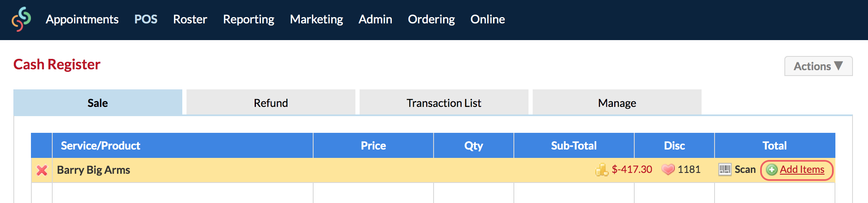The image size is (868, 203).
Task: Open the Reporting menu
Action: pyautogui.click(x=249, y=19)
